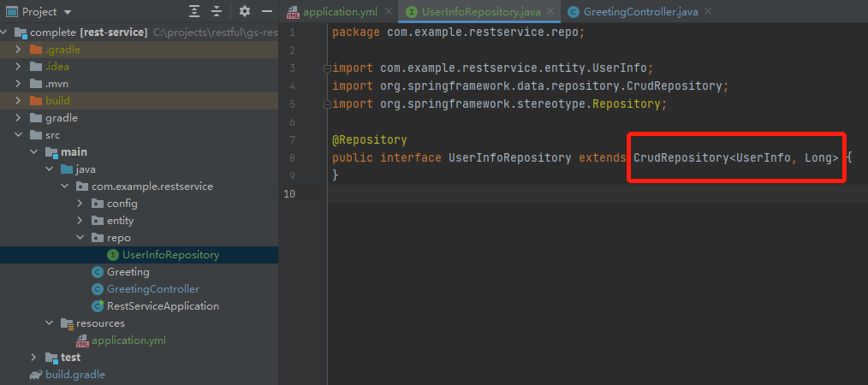Click the test folder icon

tap(51, 358)
